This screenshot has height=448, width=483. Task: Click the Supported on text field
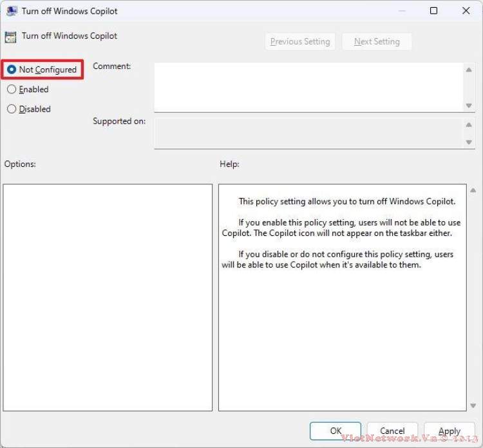308,133
